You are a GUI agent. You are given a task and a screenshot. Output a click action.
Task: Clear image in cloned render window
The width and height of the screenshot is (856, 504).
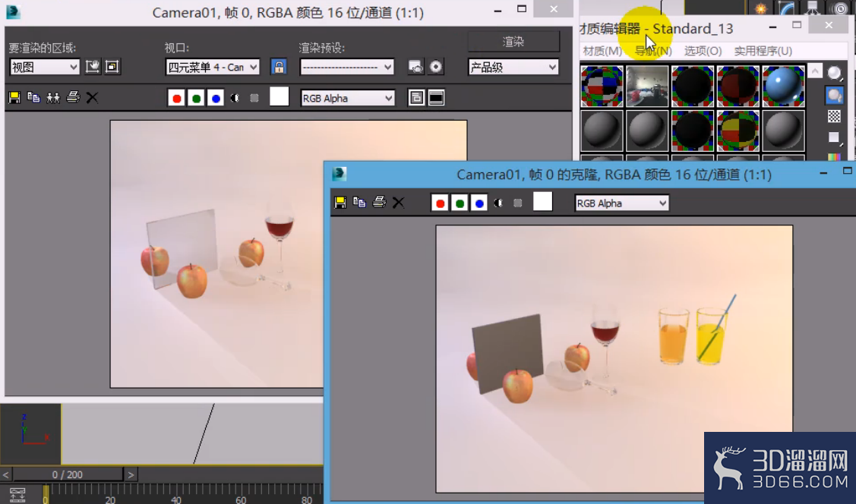(x=399, y=203)
